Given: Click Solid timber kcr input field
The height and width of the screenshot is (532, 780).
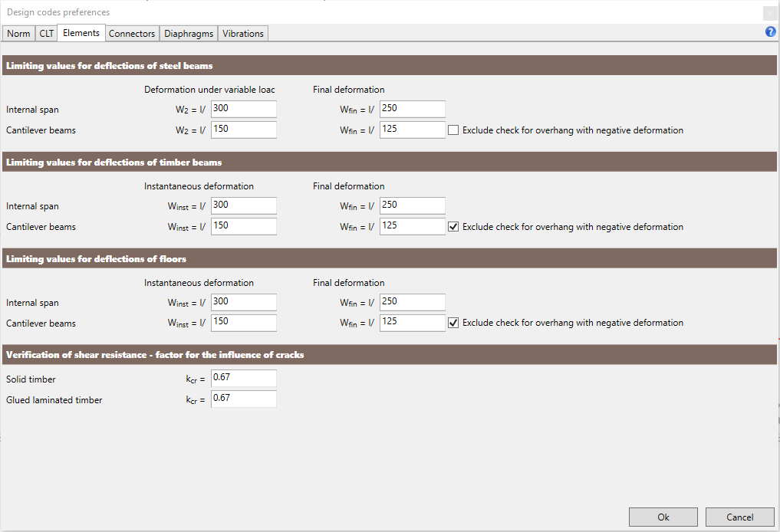Looking at the screenshot, I should click(244, 378).
